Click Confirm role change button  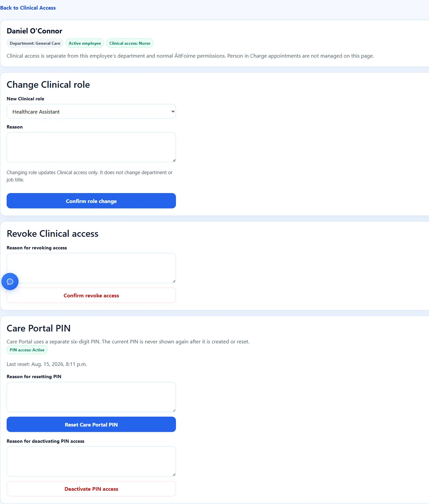(91, 201)
